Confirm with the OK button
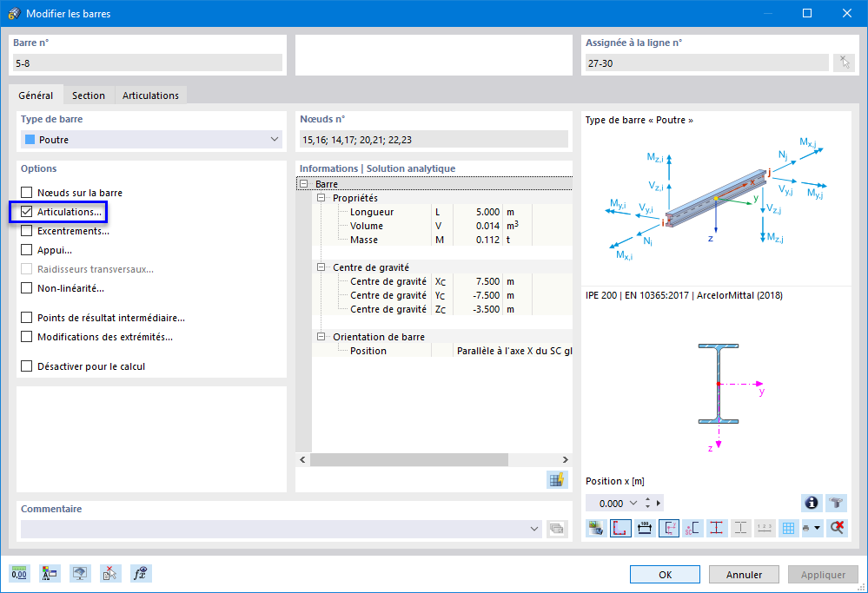This screenshot has height=593, width=868. point(665,574)
